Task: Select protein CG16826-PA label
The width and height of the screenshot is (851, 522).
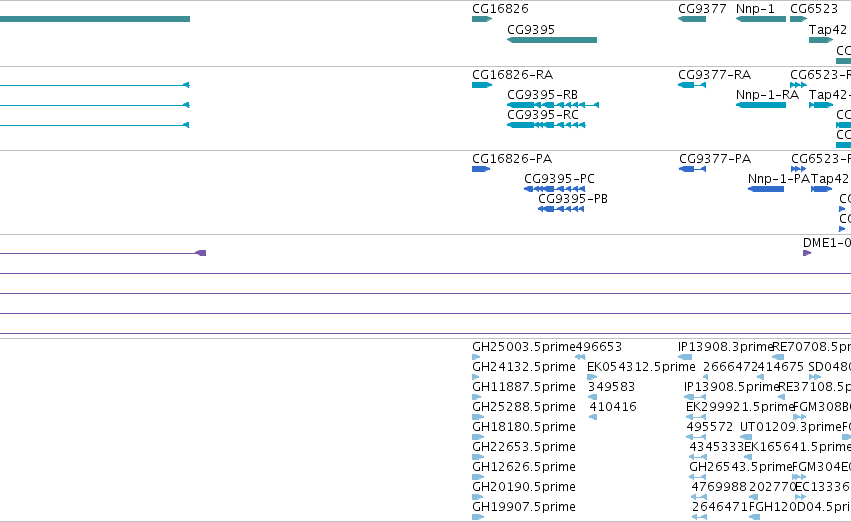Action: (512, 159)
